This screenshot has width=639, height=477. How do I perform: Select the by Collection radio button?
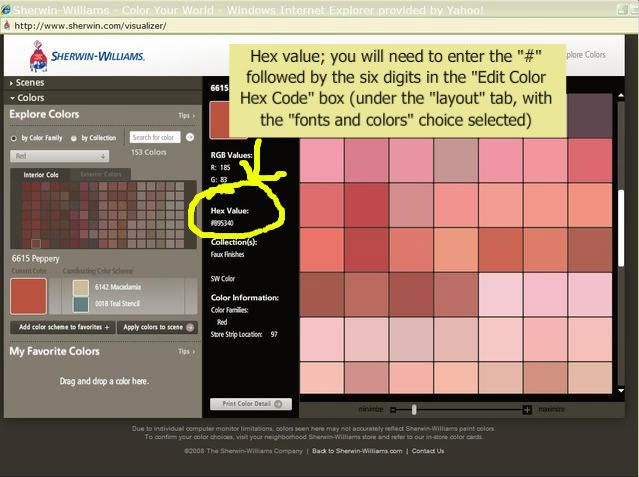point(74,138)
